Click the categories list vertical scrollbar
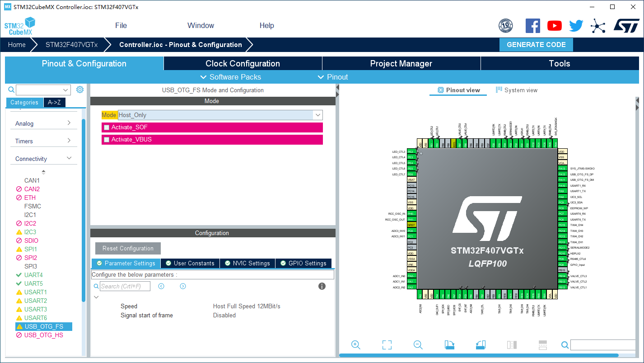This screenshot has height=363, width=644. (84, 210)
